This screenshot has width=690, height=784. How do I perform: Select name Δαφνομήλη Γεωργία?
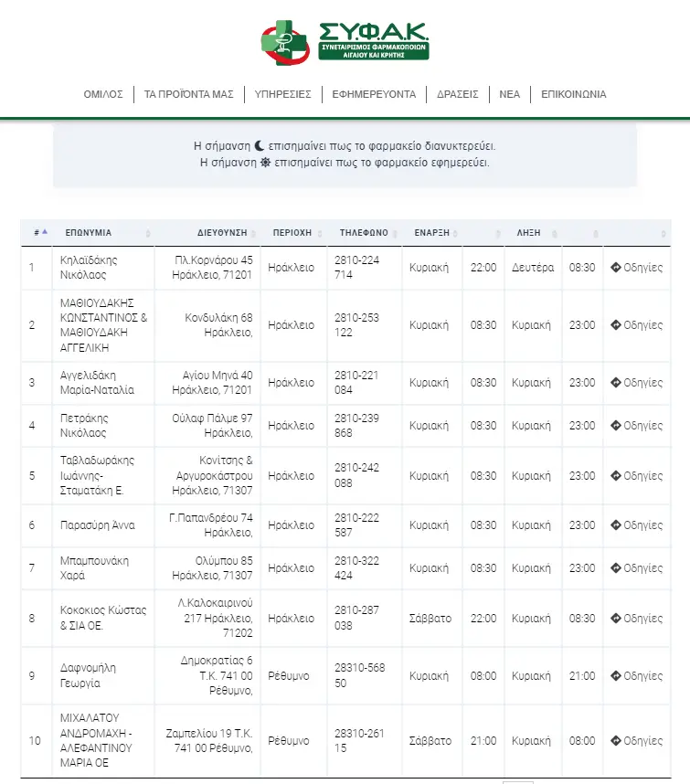(88, 675)
